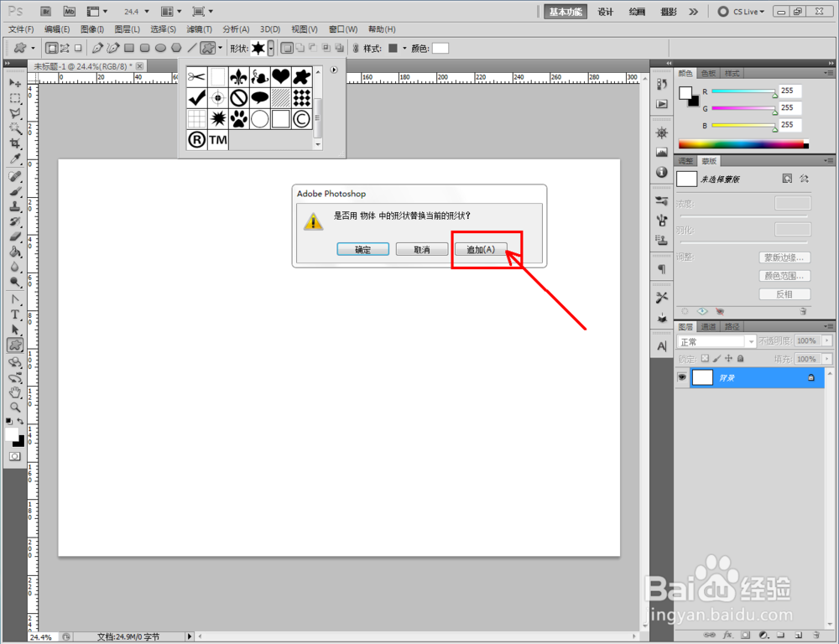Select the Brush tool

coord(15,191)
